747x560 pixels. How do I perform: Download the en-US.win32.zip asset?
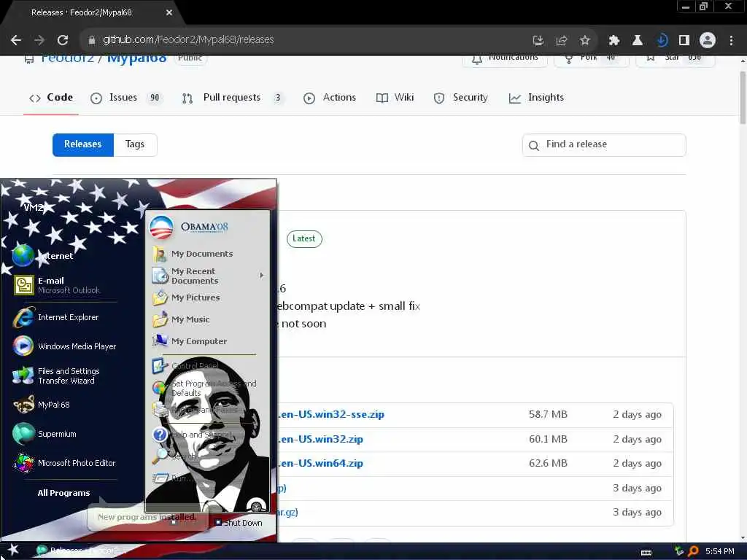coord(321,439)
